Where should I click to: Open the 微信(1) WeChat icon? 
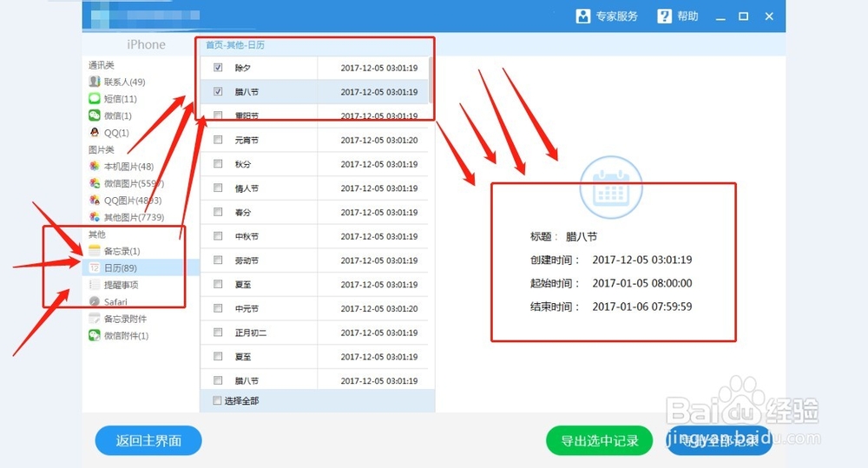(x=95, y=115)
